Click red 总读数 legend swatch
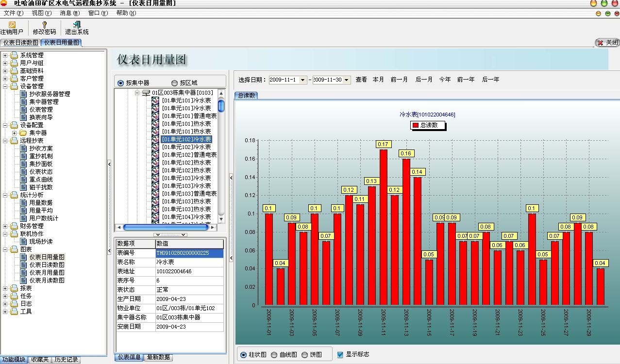Screen dimensions: 620x364 416,125
